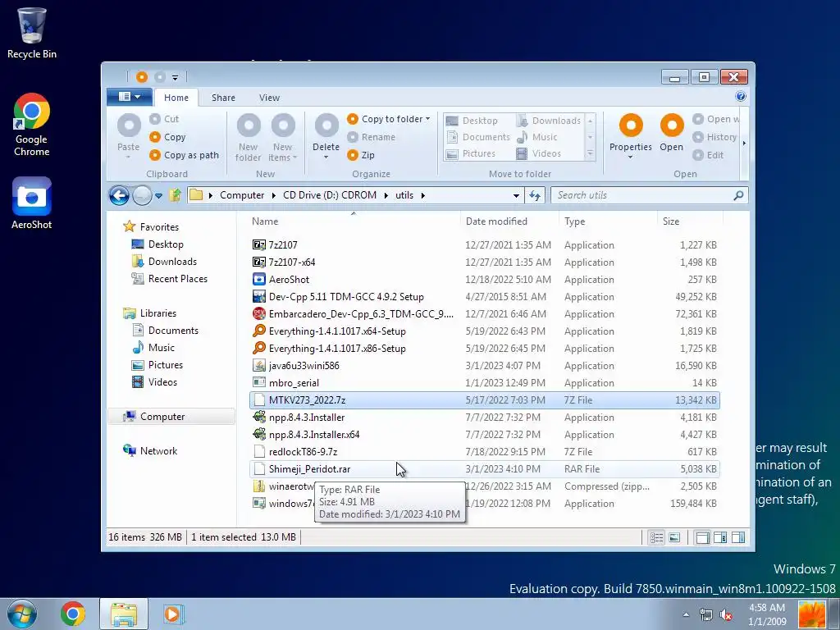Select Recent Places in navigation pane
This screenshot has height=630, width=840.
(177, 279)
